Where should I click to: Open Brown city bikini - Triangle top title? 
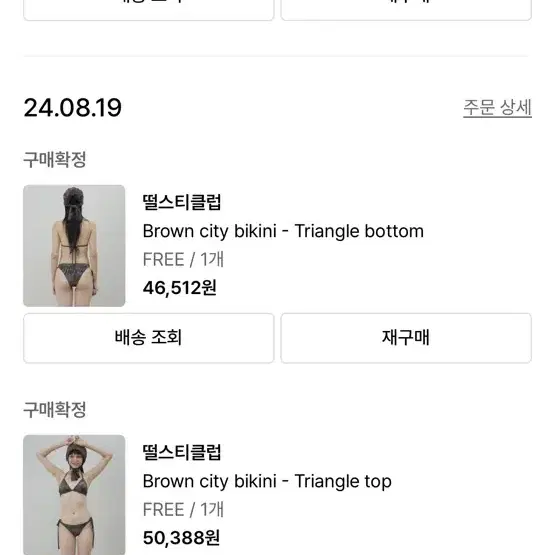[x=267, y=481]
